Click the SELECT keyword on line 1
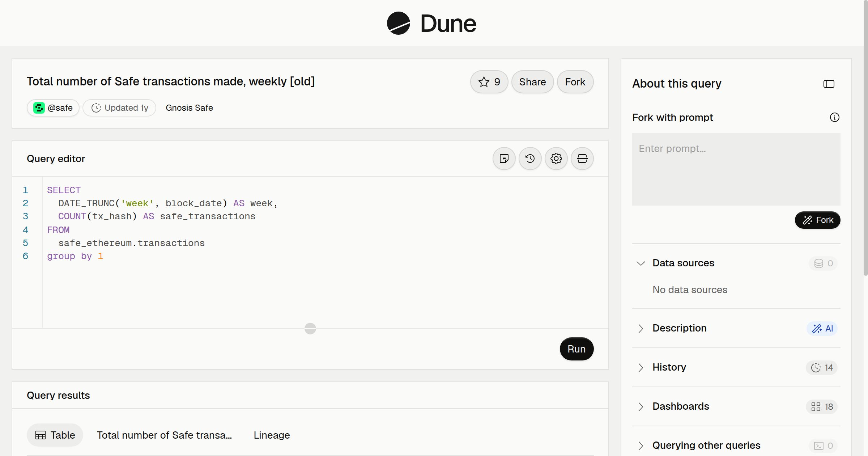The height and width of the screenshot is (456, 868). point(64,190)
